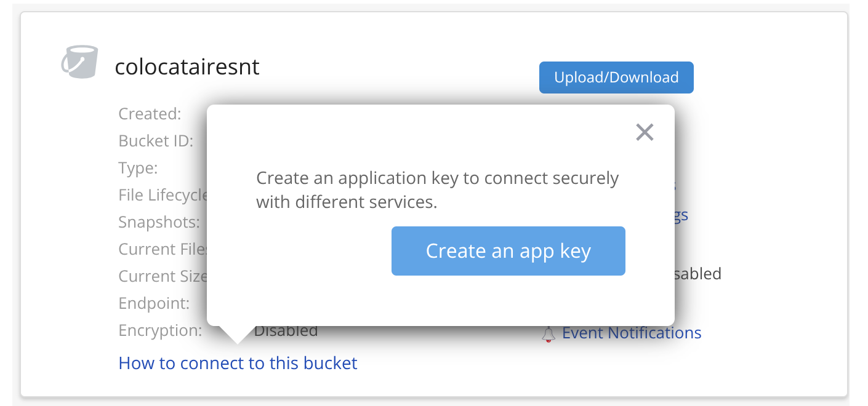
Task: Close the app key popup with the X
Action: (x=645, y=132)
